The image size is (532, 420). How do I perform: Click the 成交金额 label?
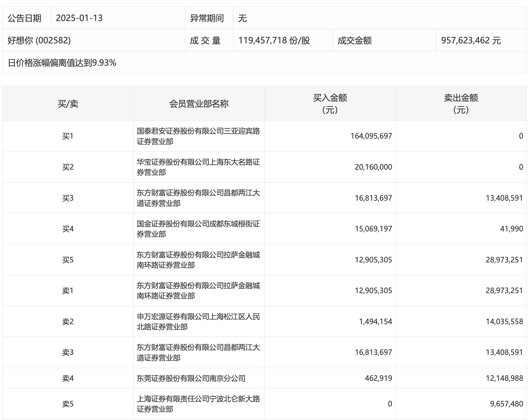point(354,40)
